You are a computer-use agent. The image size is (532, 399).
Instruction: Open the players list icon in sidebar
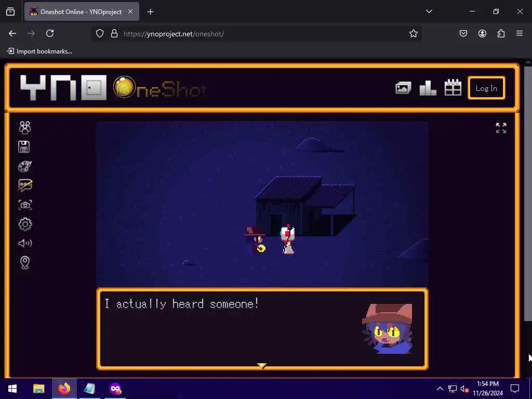pyautogui.click(x=25, y=128)
